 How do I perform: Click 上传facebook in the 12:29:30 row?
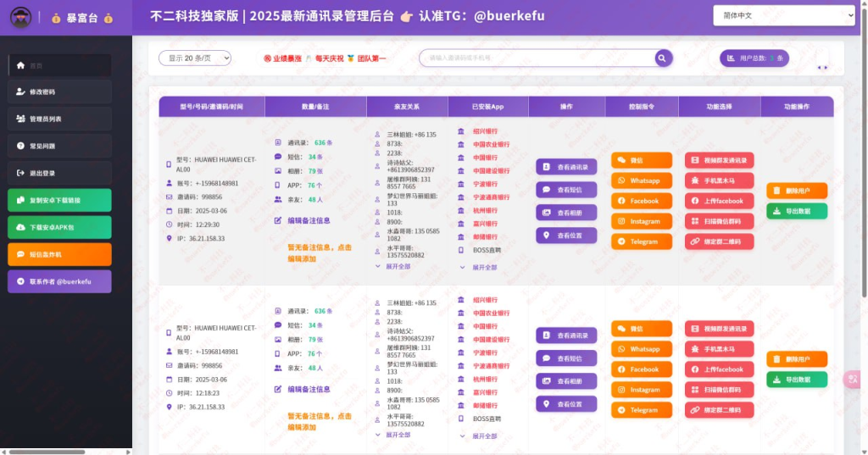[x=719, y=201]
